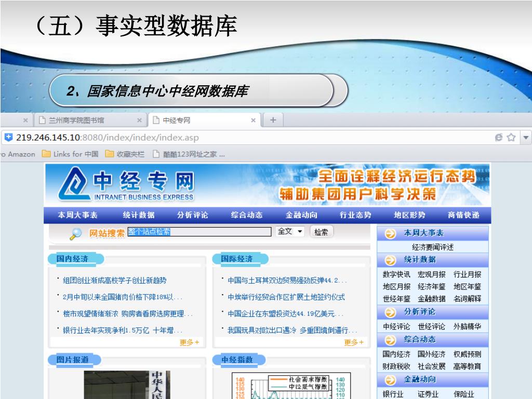
Task: Open article 我国玩具对欧出口遇冷
Action: 292,330
